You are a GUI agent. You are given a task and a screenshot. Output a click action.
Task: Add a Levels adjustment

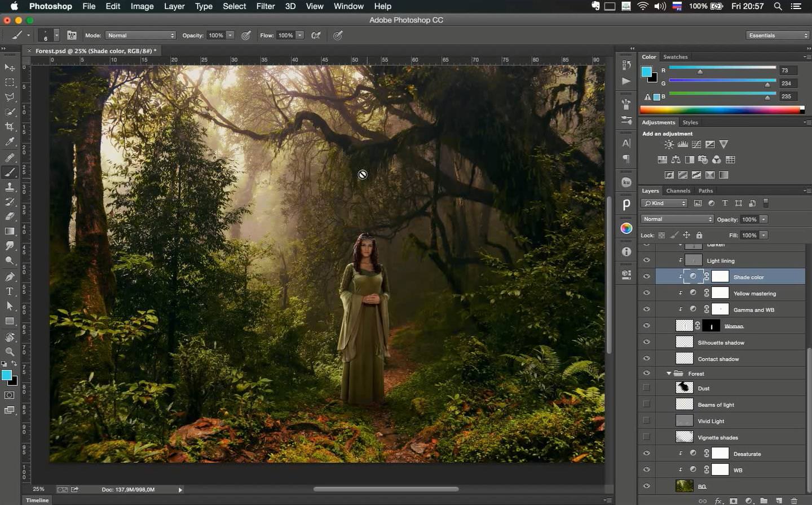click(682, 145)
